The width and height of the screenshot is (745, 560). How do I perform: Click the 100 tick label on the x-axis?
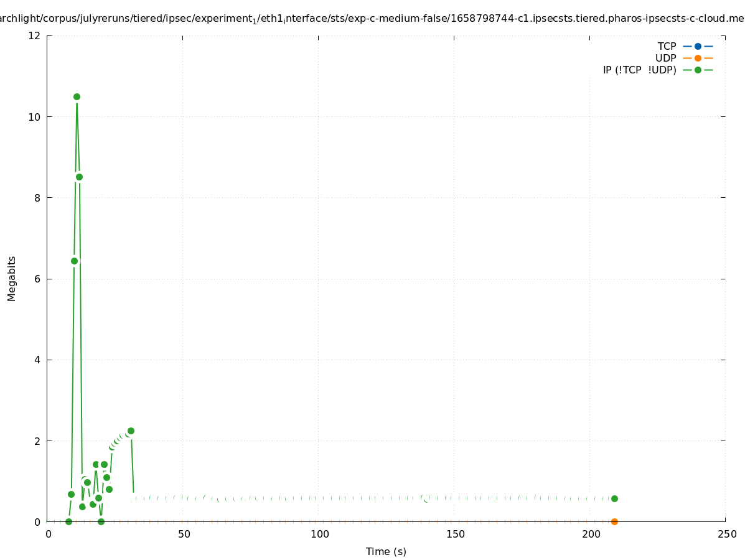319,534
